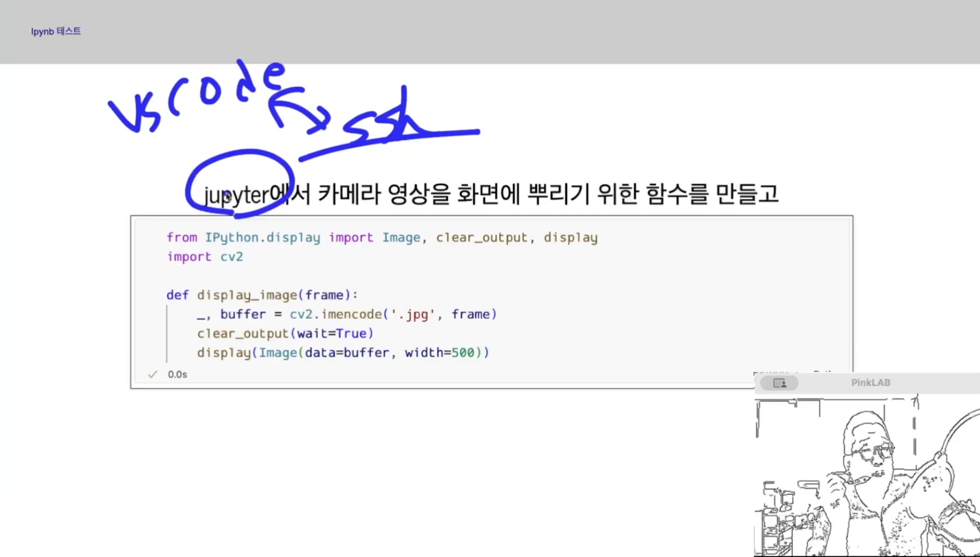Click the hand-drawn double arrow annotation
The image size is (980, 557).
tap(297, 108)
